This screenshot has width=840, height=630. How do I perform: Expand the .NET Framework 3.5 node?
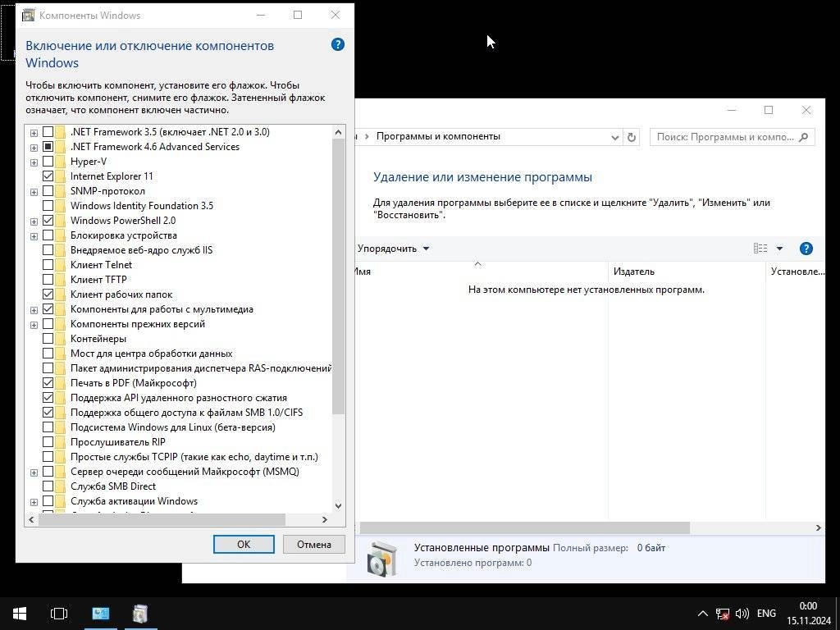(34, 132)
